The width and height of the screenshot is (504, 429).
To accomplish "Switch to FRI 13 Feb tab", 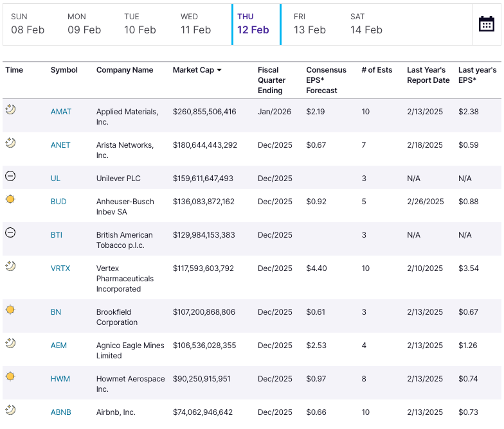I will [x=309, y=24].
